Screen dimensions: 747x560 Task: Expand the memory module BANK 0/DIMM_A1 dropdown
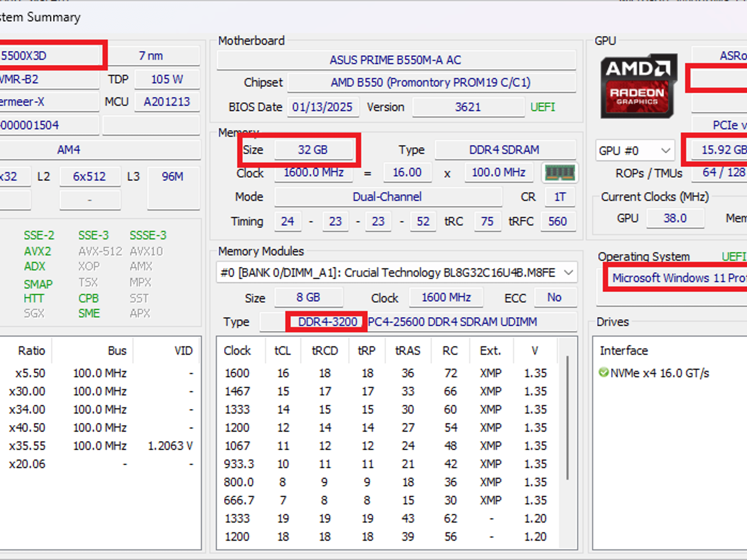[x=396, y=272]
